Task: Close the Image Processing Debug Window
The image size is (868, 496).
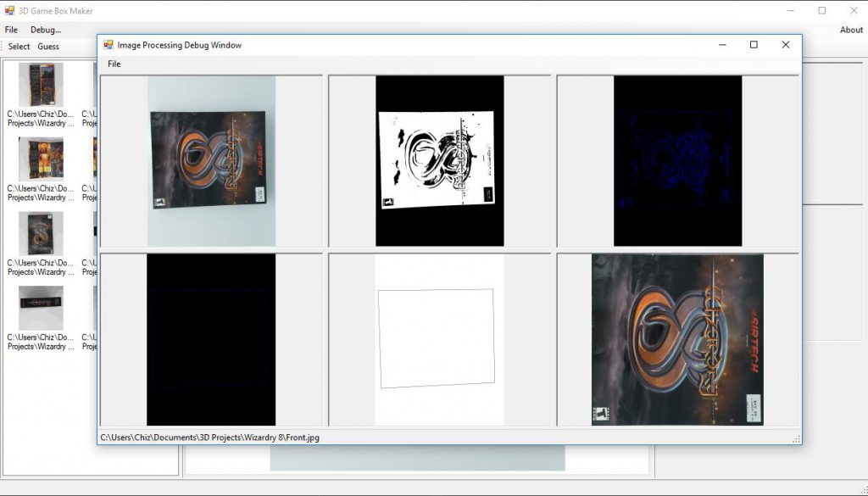Action: [785, 45]
